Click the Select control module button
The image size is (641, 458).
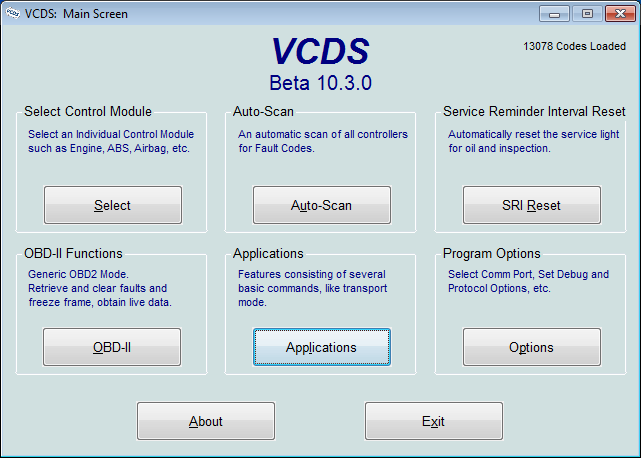click(112, 205)
